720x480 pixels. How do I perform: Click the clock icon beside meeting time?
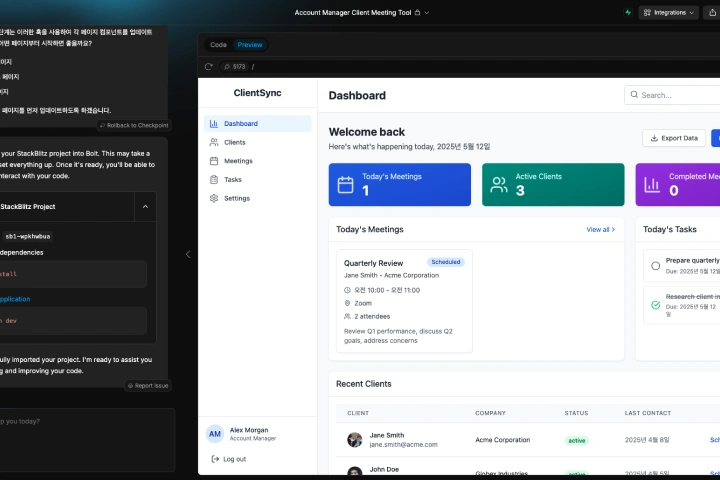[x=347, y=290]
